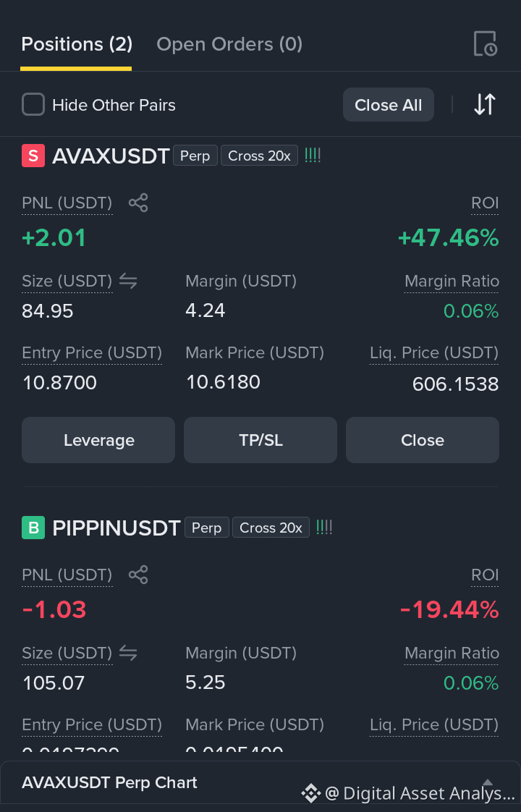Open the order history icon
The width and height of the screenshot is (521, 812).
pos(486,43)
